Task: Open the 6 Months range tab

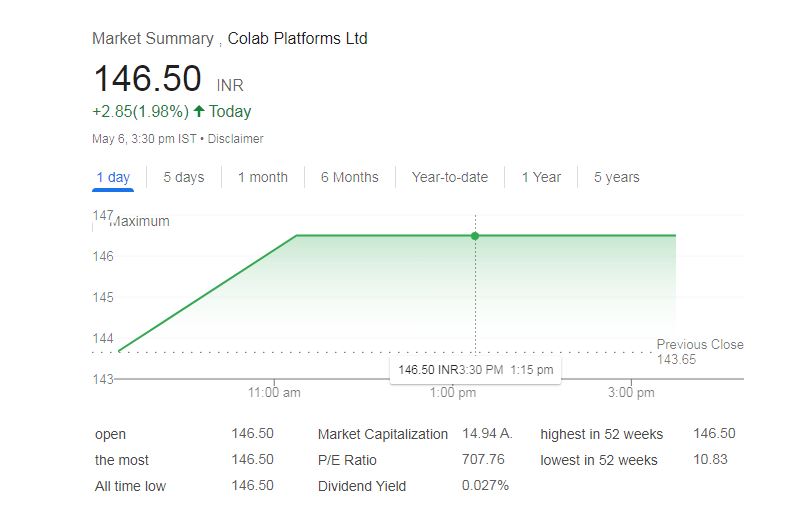Action: 350,177
